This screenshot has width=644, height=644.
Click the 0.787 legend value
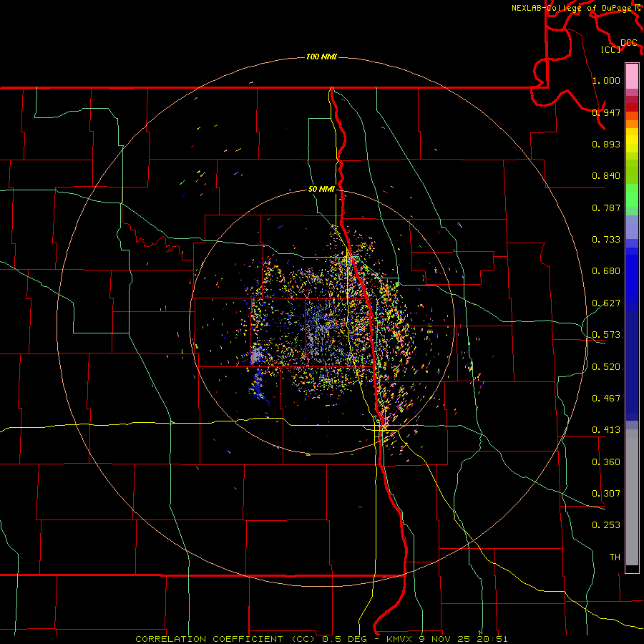pyautogui.click(x=606, y=208)
